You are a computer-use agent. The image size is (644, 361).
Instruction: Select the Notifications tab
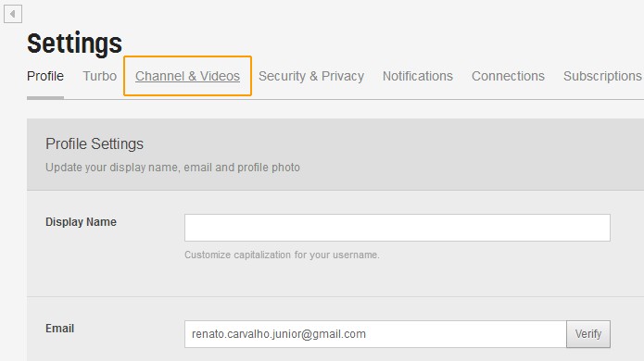pyautogui.click(x=418, y=76)
